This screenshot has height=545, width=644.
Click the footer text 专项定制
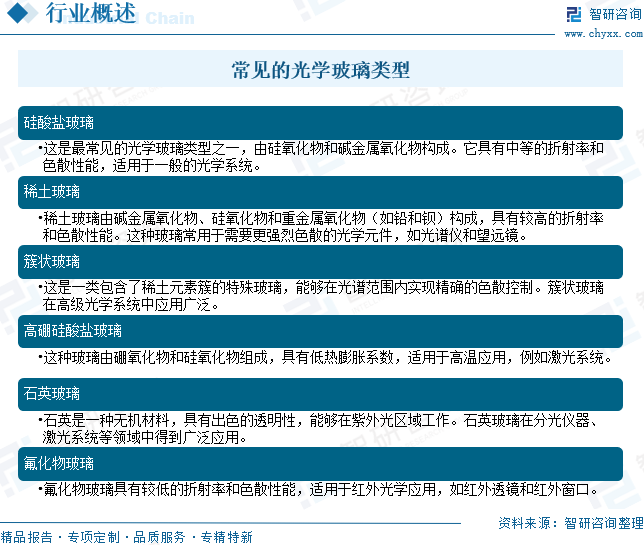pyautogui.click(x=93, y=537)
